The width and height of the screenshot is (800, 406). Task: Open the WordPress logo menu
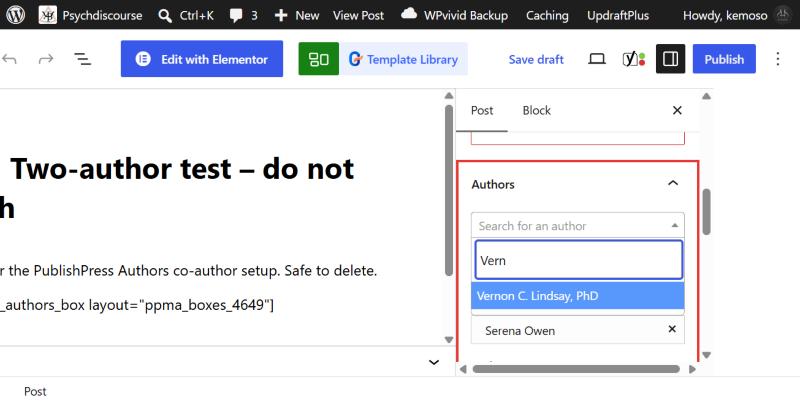coord(15,15)
